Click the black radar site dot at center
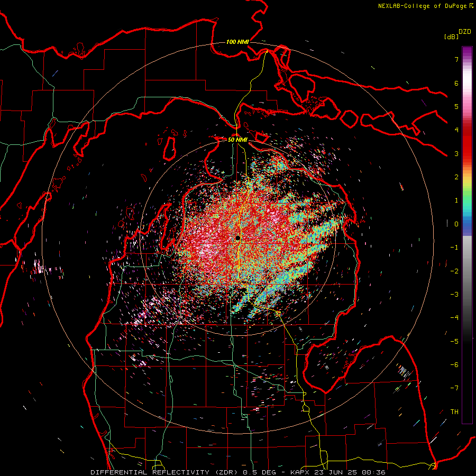The height and width of the screenshot is (476, 476). tap(238, 238)
